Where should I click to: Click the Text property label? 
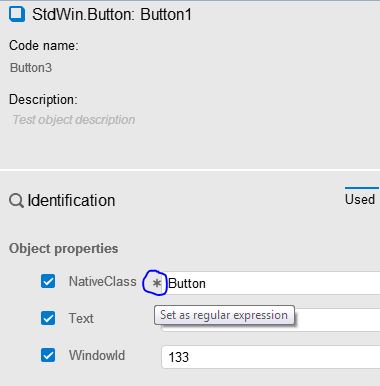click(x=81, y=318)
